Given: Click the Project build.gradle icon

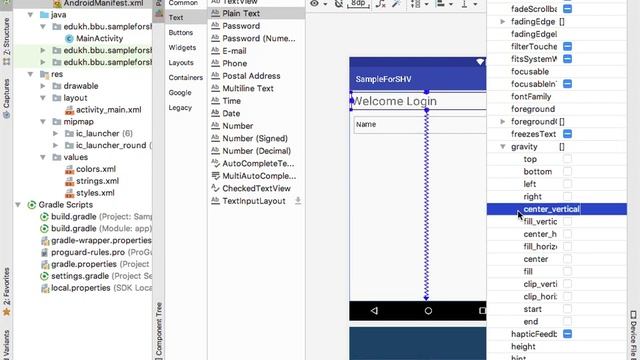Looking at the screenshot, I should [x=44, y=217].
